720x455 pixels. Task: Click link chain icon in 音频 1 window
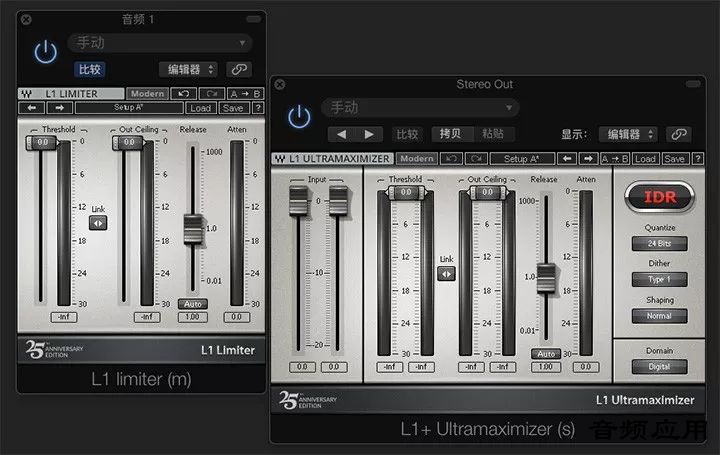(239, 69)
